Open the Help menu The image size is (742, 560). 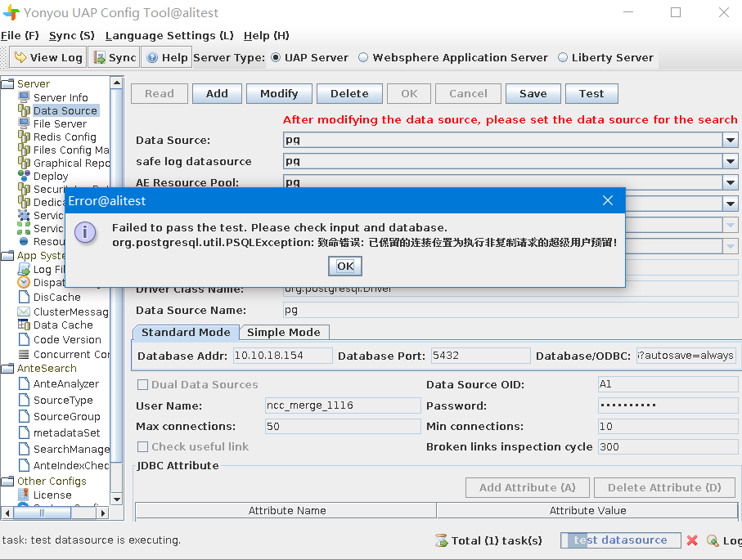pyautogui.click(x=267, y=35)
